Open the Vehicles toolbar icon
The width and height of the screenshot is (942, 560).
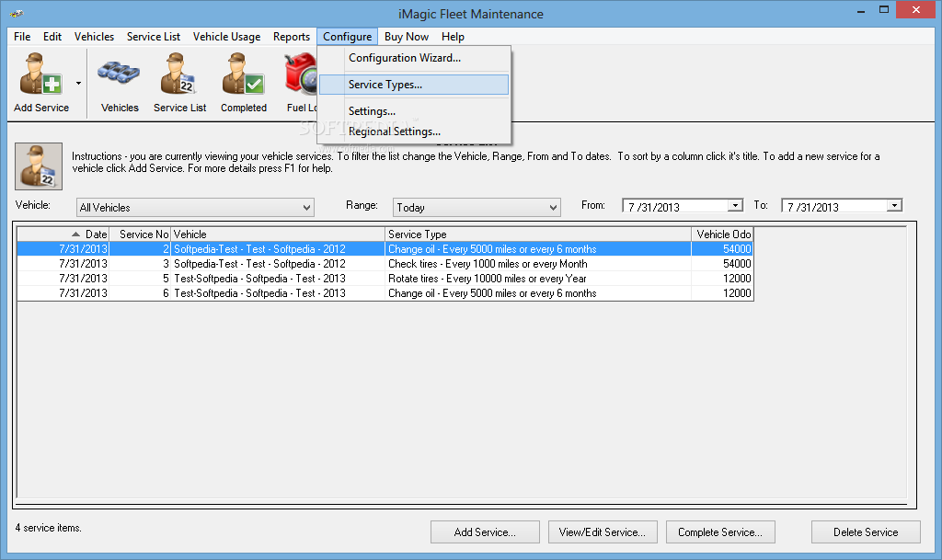120,82
